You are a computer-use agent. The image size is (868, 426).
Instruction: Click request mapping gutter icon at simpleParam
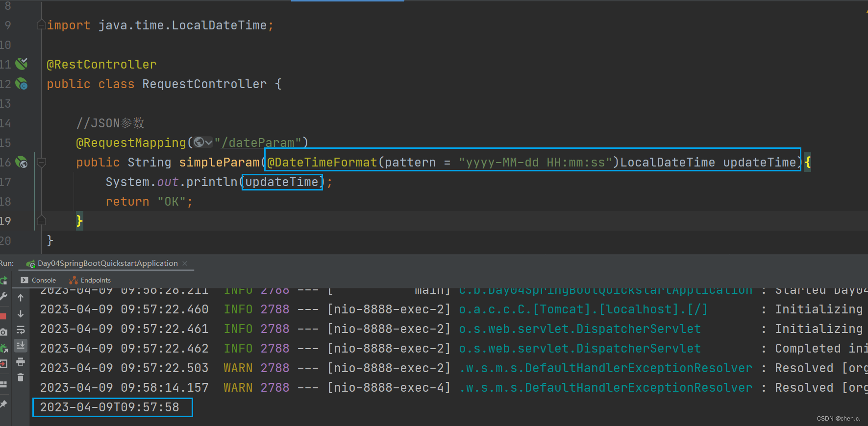click(22, 162)
